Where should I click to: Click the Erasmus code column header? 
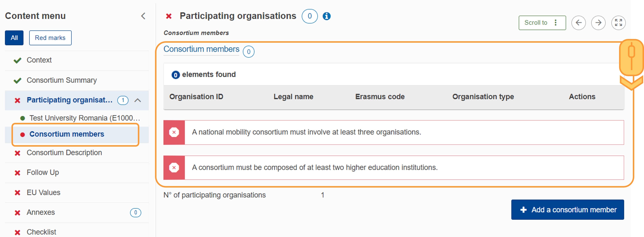pyautogui.click(x=380, y=97)
